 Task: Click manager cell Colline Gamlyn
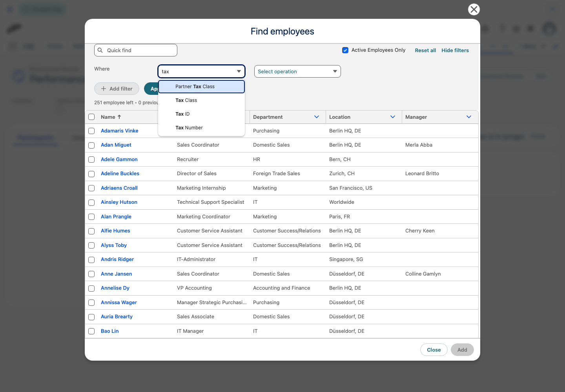click(x=423, y=274)
